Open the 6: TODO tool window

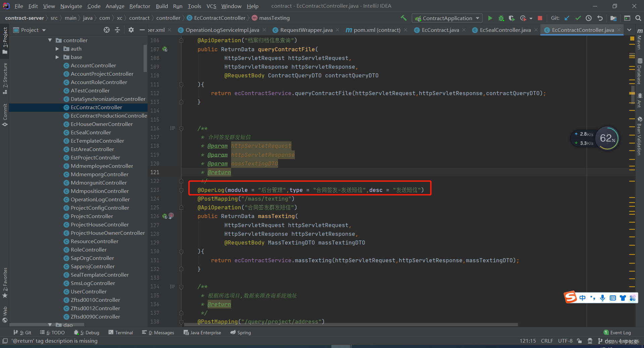point(52,333)
